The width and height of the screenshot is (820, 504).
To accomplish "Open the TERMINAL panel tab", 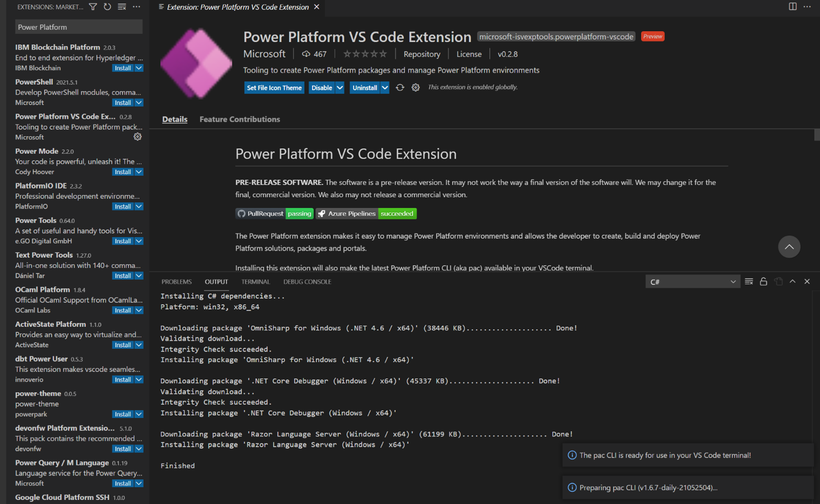I will point(255,281).
